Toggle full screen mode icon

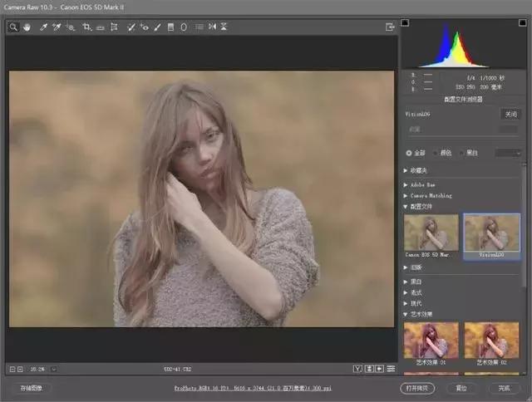click(389, 27)
